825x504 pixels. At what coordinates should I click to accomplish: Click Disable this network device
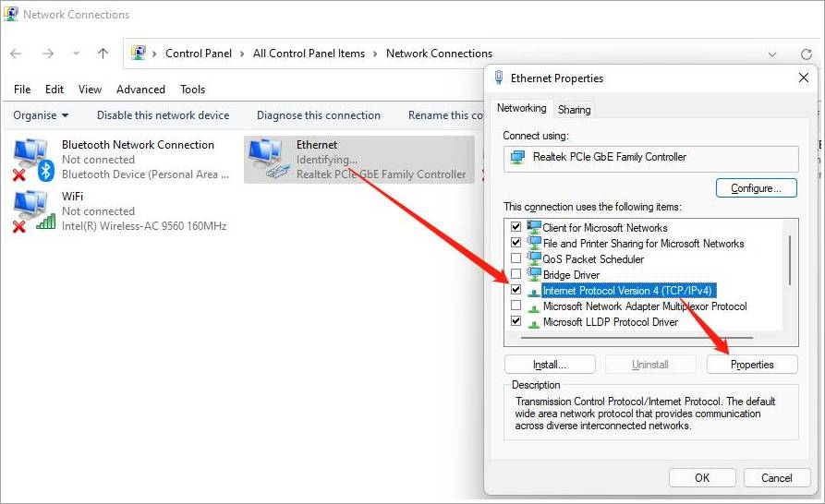(x=164, y=115)
